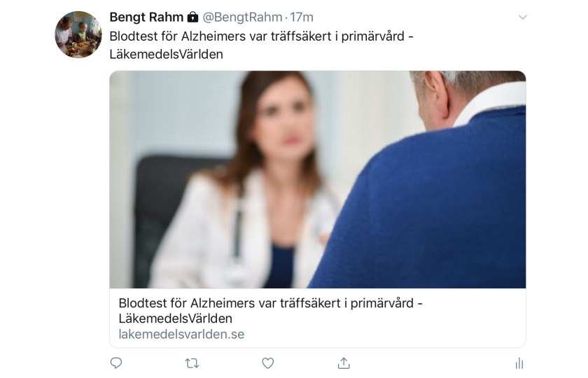Go to the @BengtRahm handle profile
Viewport: 588px width, 378px height.
coord(243,17)
